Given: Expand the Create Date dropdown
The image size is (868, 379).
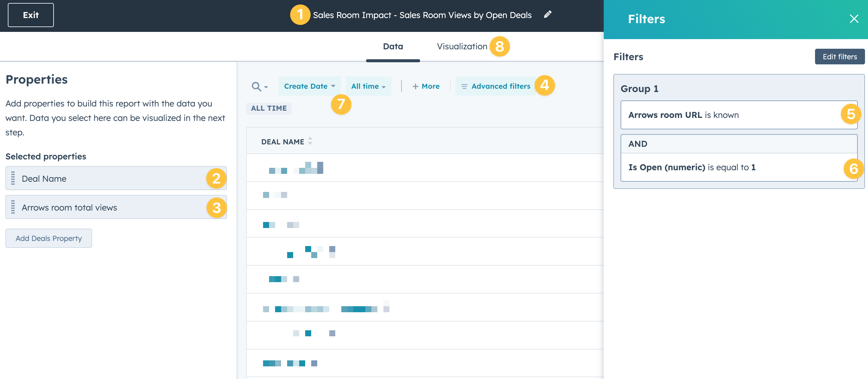Looking at the screenshot, I should (309, 86).
